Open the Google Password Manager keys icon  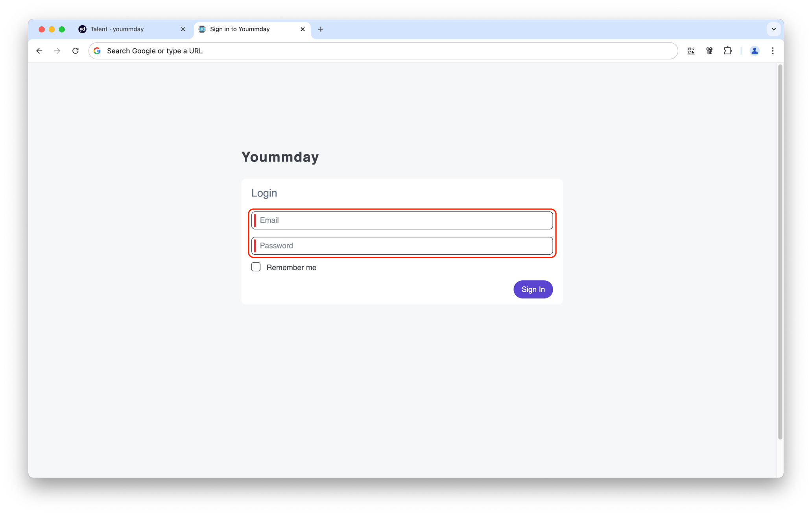point(709,51)
